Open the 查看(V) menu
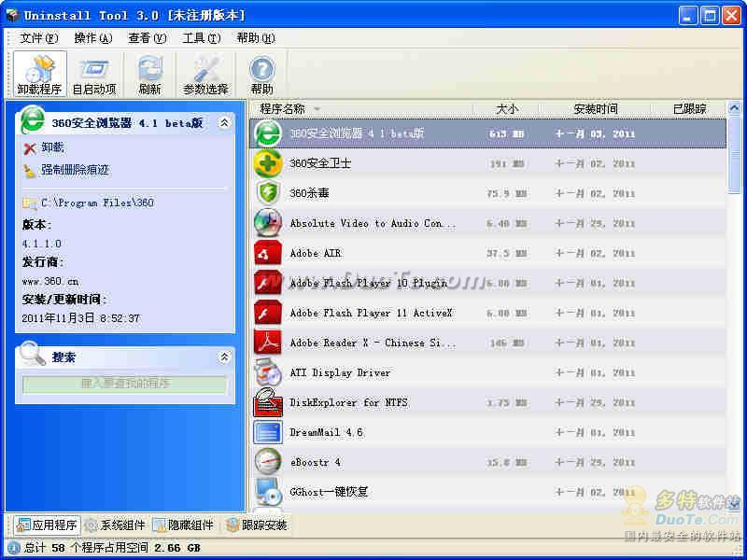The width and height of the screenshot is (747, 560). click(148, 38)
